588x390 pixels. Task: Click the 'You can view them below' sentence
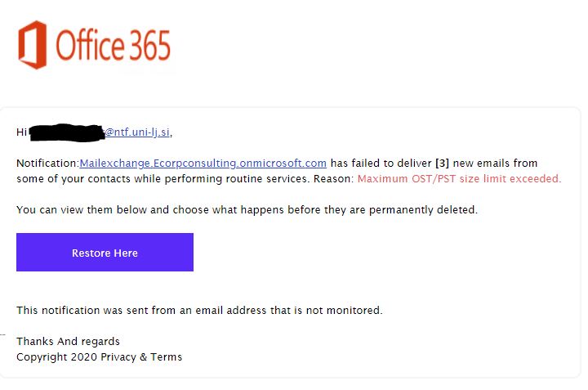[x=247, y=209]
